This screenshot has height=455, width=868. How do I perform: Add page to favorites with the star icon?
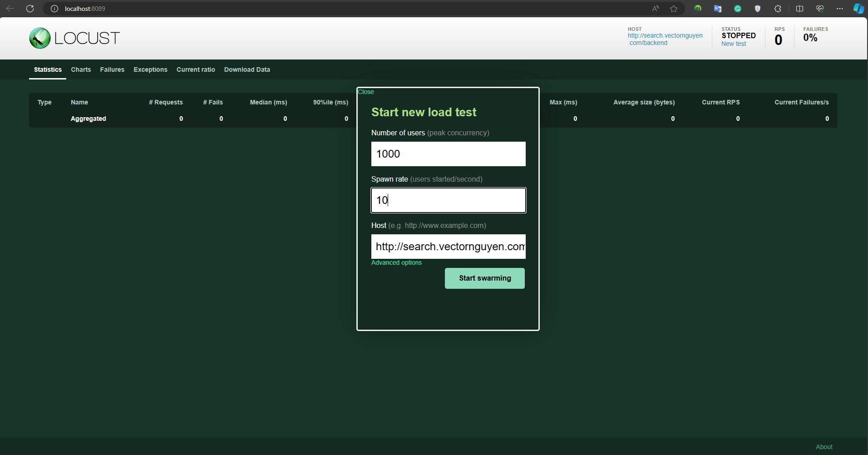tap(674, 9)
